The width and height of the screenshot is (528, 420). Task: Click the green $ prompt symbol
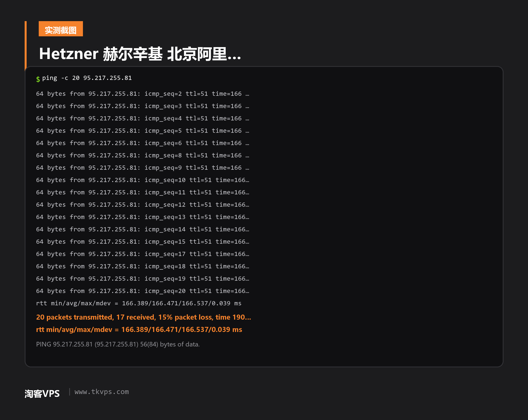pos(38,79)
